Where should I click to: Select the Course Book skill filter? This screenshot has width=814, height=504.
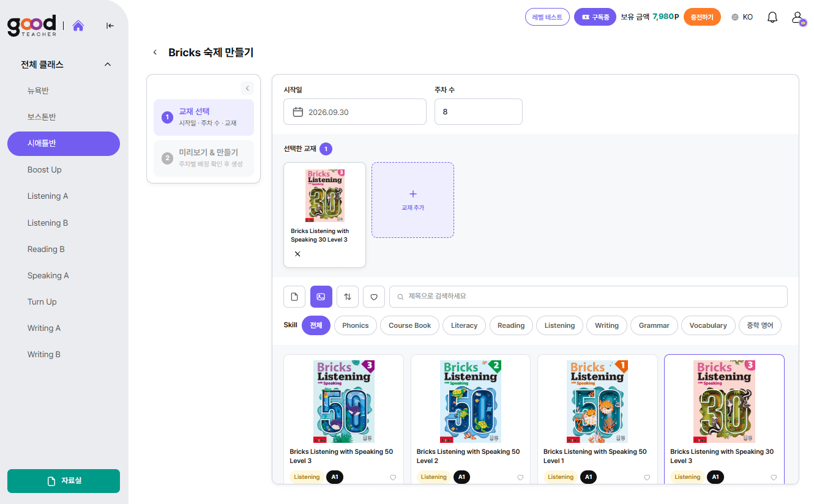[410, 325]
